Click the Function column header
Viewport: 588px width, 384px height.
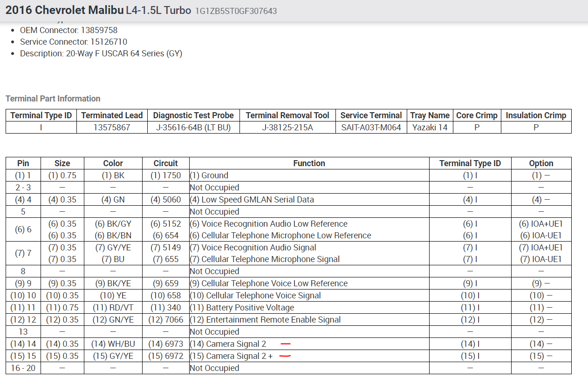click(x=309, y=163)
